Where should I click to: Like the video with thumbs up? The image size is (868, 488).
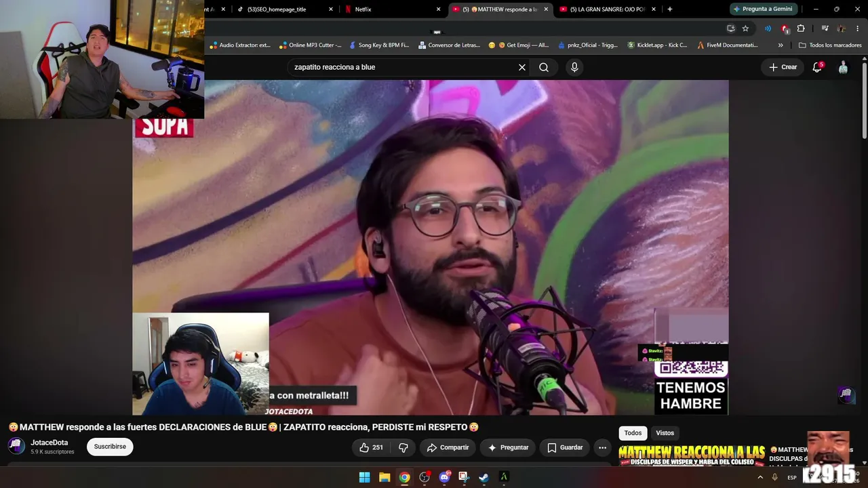[371, 447]
